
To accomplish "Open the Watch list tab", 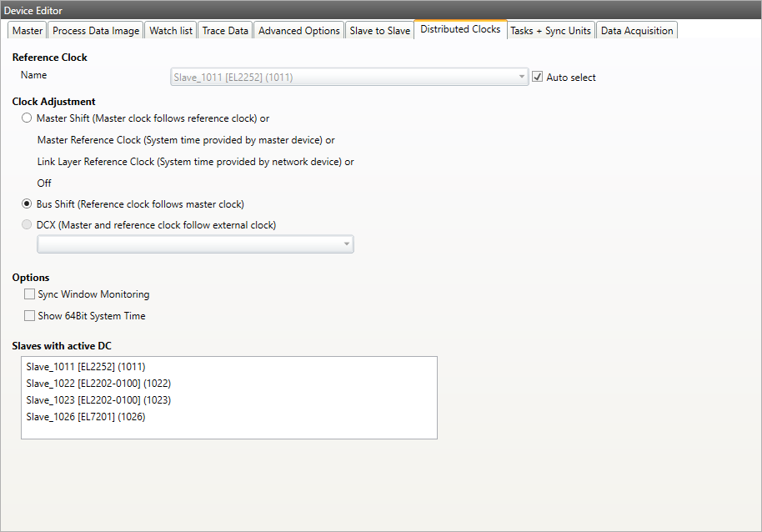I will tap(170, 31).
